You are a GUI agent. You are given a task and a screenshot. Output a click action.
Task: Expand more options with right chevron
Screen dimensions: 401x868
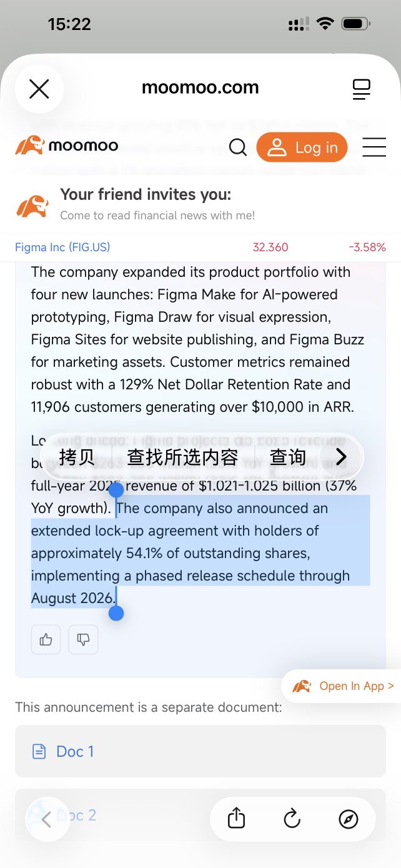coord(341,457)
